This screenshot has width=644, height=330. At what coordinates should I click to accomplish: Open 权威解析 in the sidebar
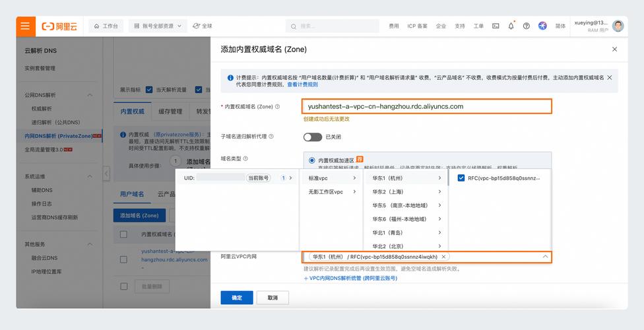click(42, 108)
